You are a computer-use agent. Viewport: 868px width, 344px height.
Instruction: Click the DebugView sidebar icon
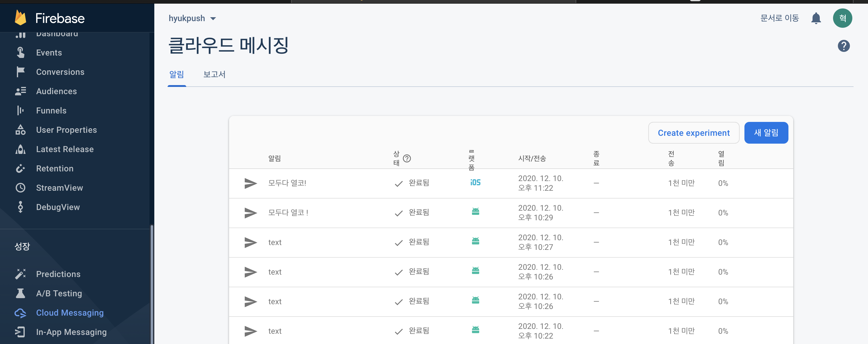pos(20,207)
